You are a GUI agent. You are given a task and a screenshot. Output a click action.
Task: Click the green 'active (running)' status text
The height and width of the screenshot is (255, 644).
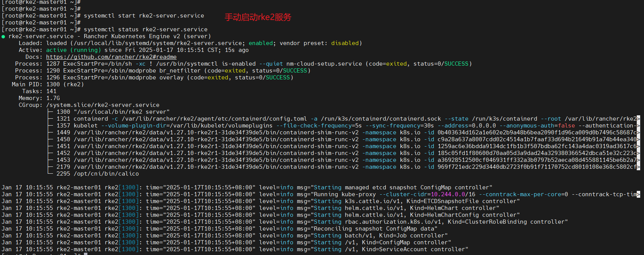(x=74, y=50)
